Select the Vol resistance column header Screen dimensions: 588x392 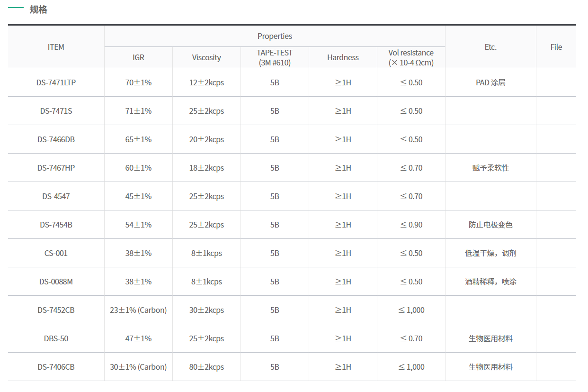click(411, 57)
